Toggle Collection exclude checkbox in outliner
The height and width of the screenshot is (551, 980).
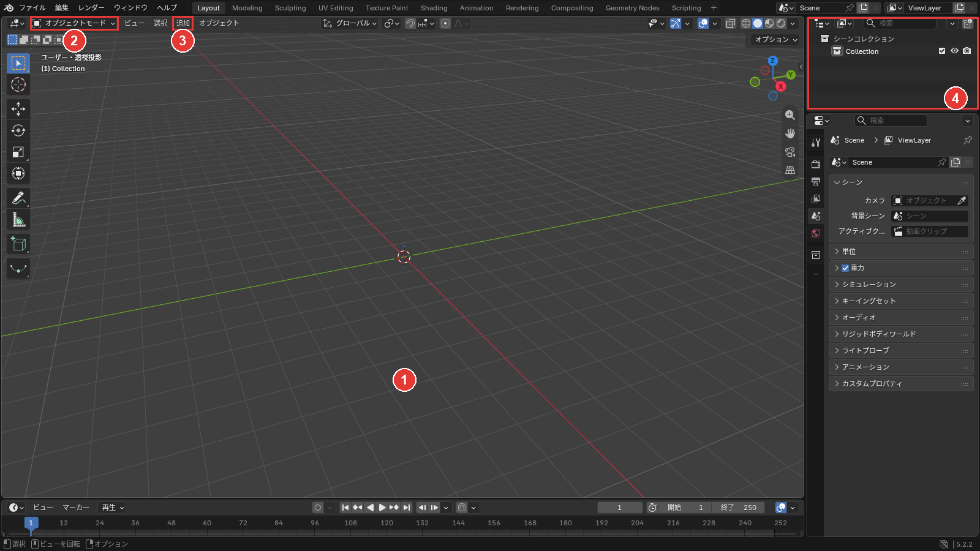coord(942,51)
